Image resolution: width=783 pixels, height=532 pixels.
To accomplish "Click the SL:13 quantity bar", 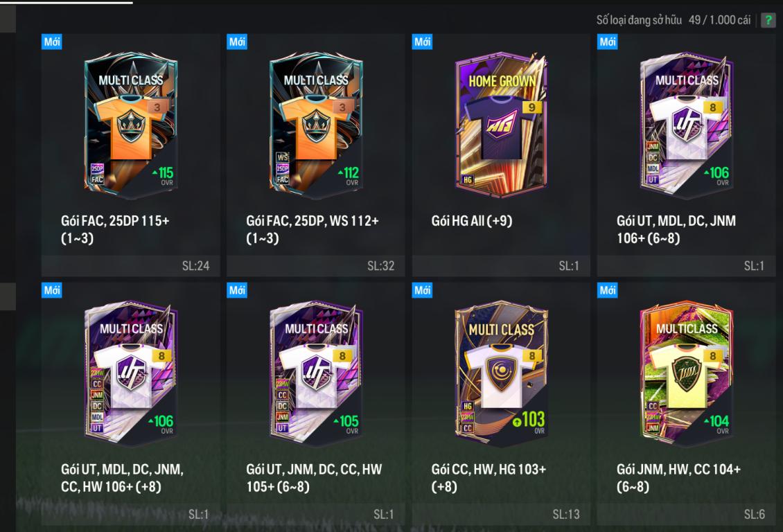I will [x=501, y=515].
